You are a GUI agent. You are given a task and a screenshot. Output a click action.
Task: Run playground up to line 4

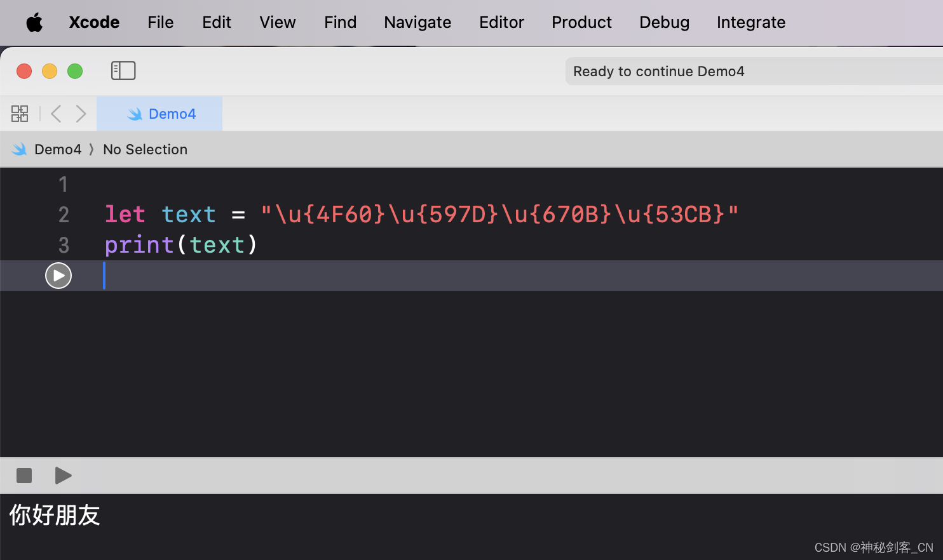coord(58,276)
